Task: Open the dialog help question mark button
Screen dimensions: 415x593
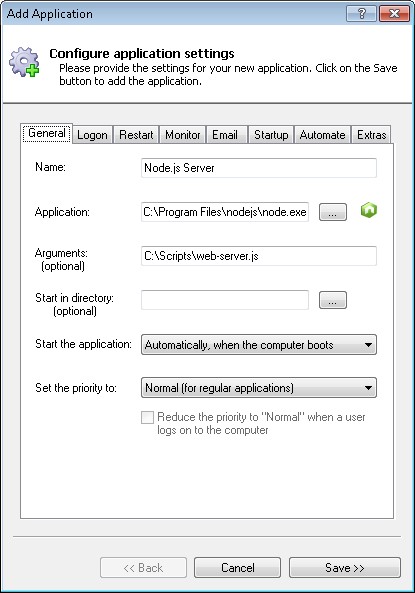Action: point(361,14)
